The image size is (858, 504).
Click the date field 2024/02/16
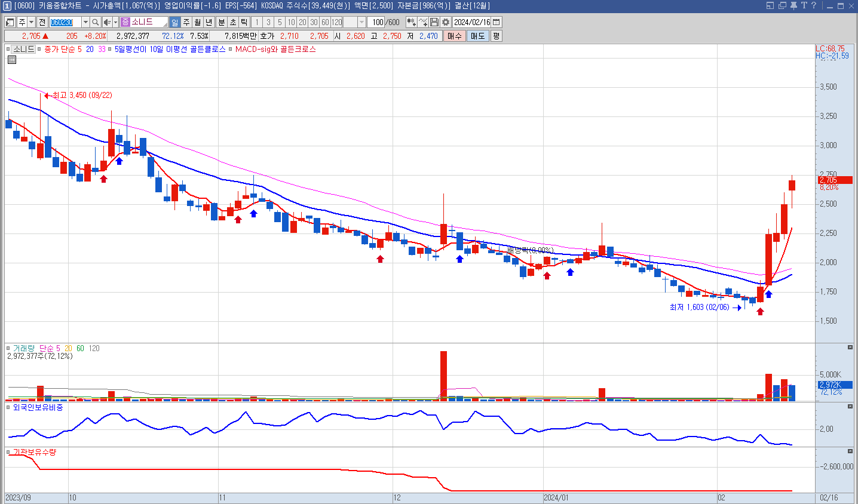pyautogui.click(x=472, y=22)
